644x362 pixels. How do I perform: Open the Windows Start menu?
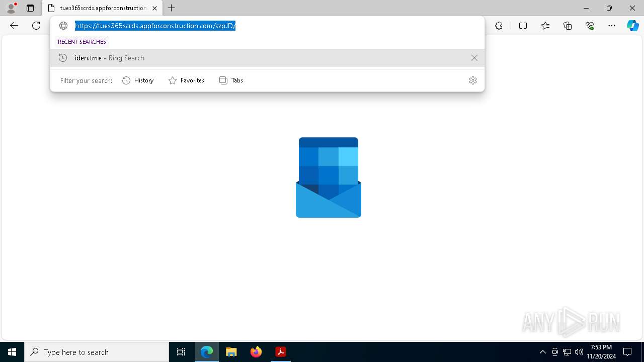(12, 352)
